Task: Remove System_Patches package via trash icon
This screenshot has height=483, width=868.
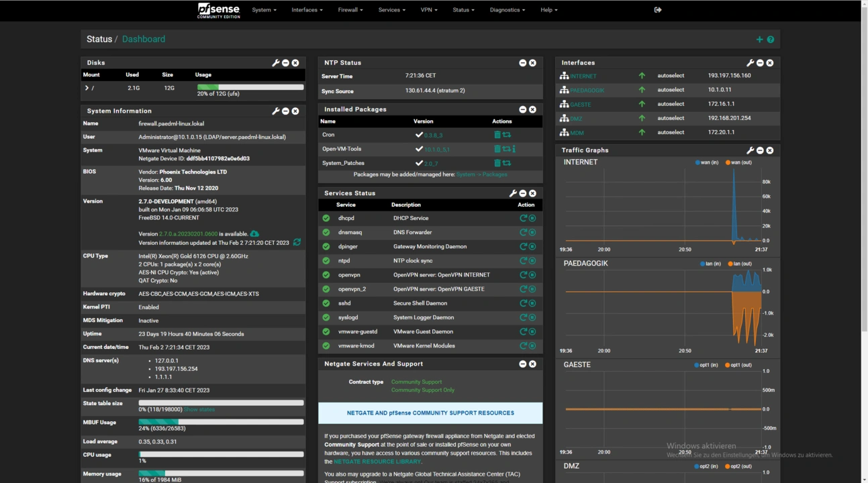Action: tap(497, 163)
